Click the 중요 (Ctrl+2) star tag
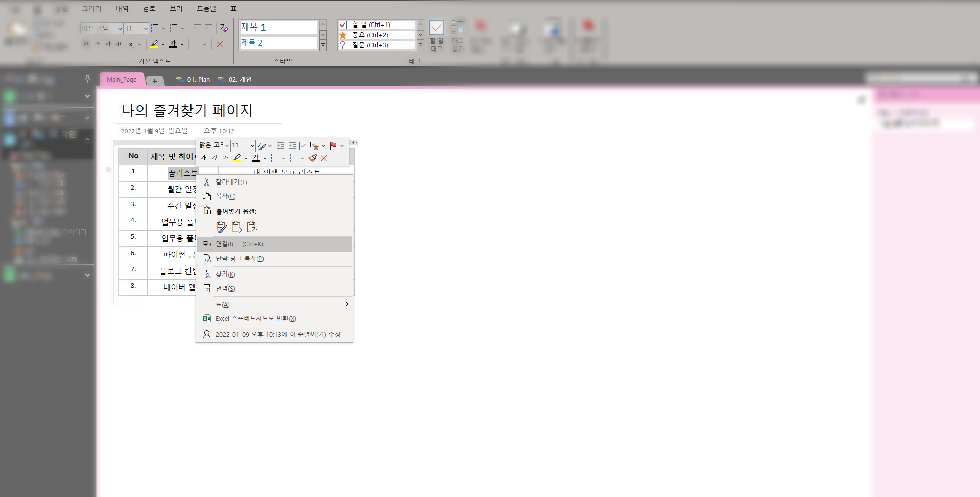The height and width of the screenshot is (497, 980). click(376, 35)
